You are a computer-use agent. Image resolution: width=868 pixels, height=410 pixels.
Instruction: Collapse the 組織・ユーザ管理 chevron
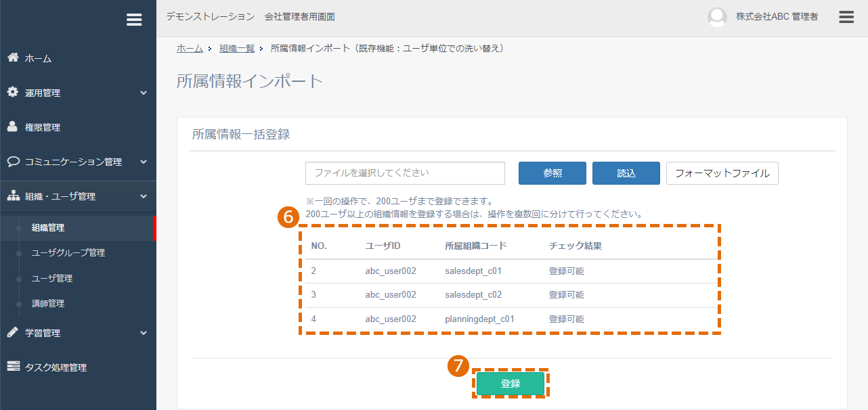[x=143, y=197]
